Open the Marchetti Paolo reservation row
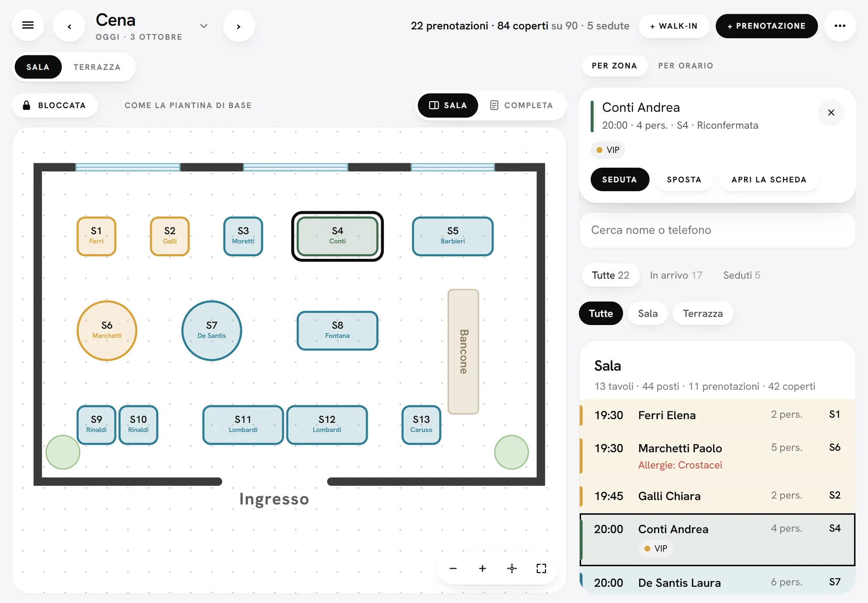This screenshot has width=868, height=603. coord(717,455)
